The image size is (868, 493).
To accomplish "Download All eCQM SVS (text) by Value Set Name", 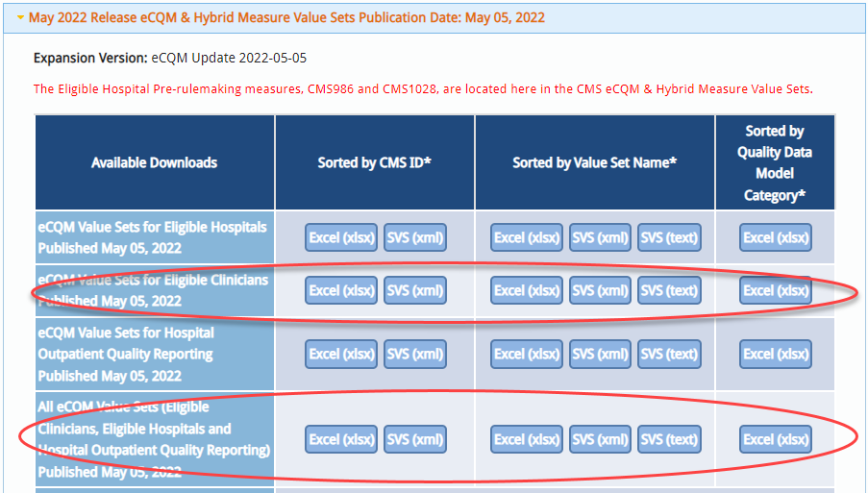I will (669, 439).
